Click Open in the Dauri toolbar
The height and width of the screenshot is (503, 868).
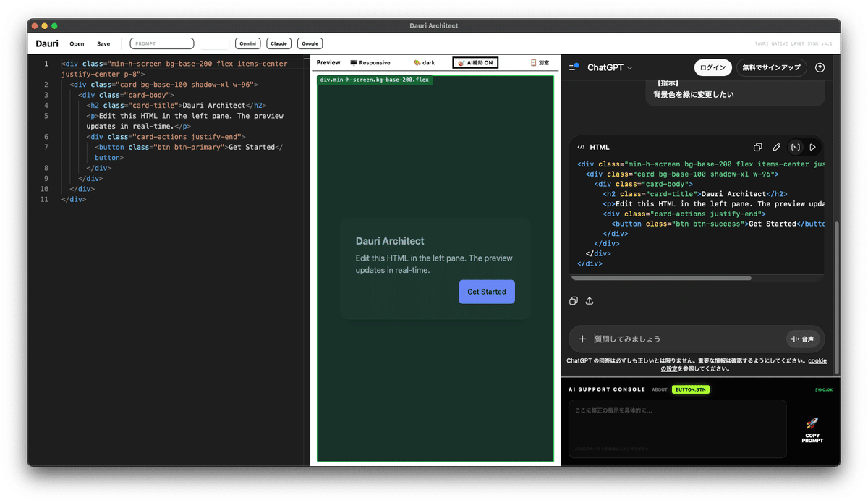tap(77, 43)
